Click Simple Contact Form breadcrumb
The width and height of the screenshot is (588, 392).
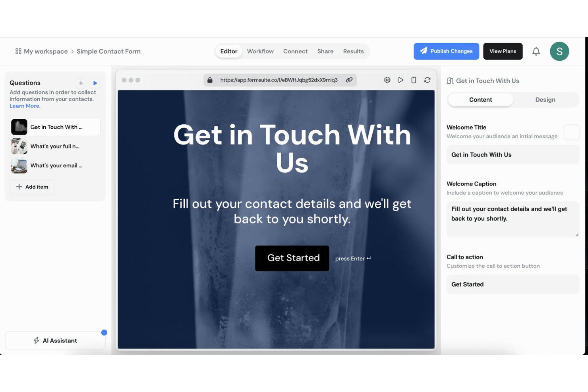(x=108, y=51)
